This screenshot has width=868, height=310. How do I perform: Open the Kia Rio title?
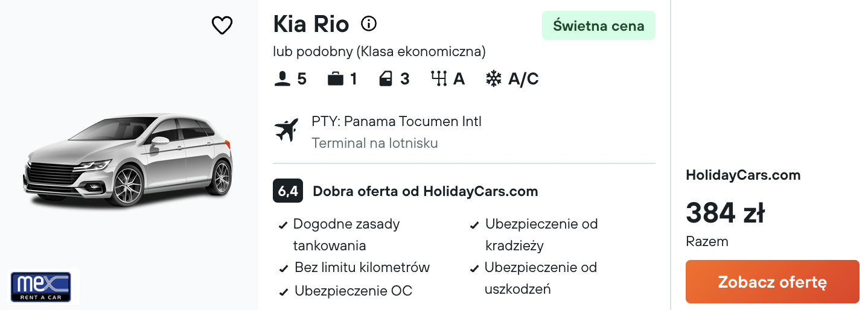click(x=311, y=24)
